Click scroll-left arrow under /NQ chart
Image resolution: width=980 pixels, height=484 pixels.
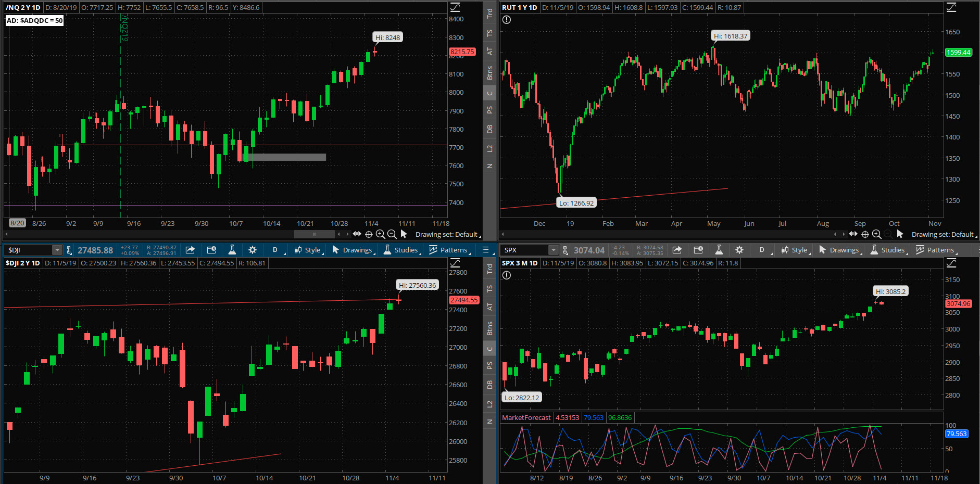[6, 234]
